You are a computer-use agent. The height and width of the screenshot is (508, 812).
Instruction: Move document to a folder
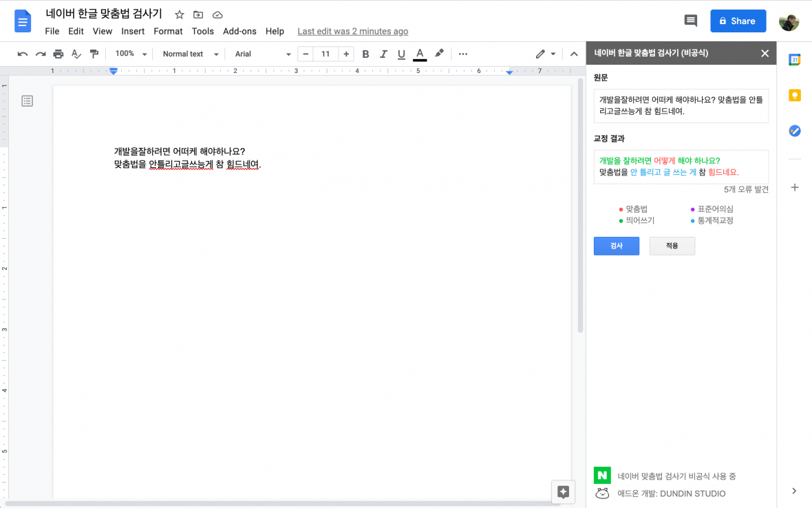tap(197, 14)
